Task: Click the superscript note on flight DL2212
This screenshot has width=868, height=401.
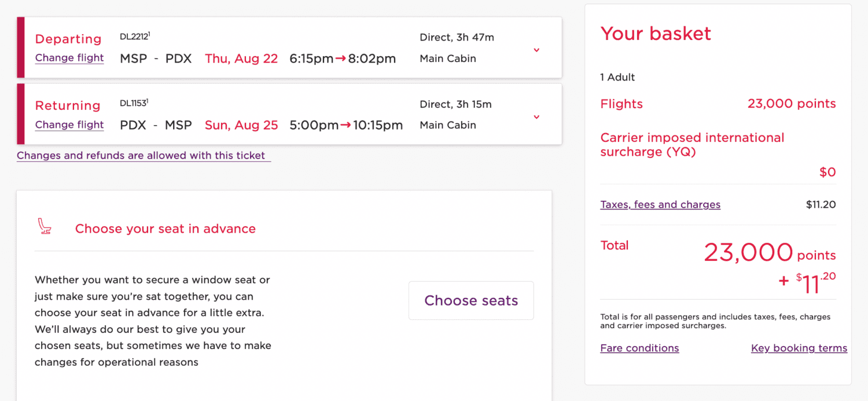Action: [150, 32]
